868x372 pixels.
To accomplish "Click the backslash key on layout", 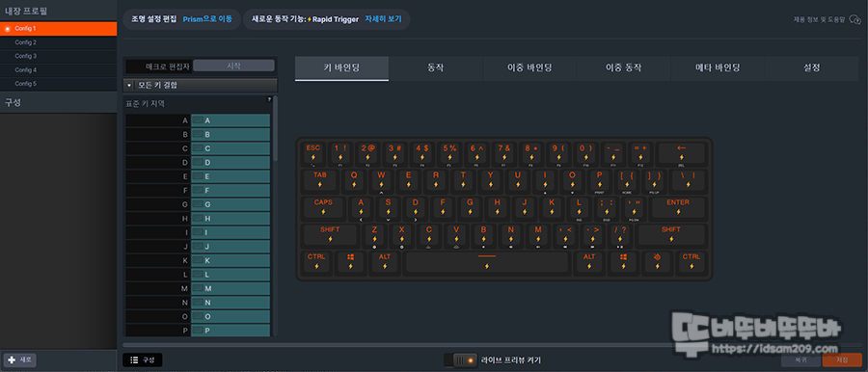I will (x=688, y=180).
